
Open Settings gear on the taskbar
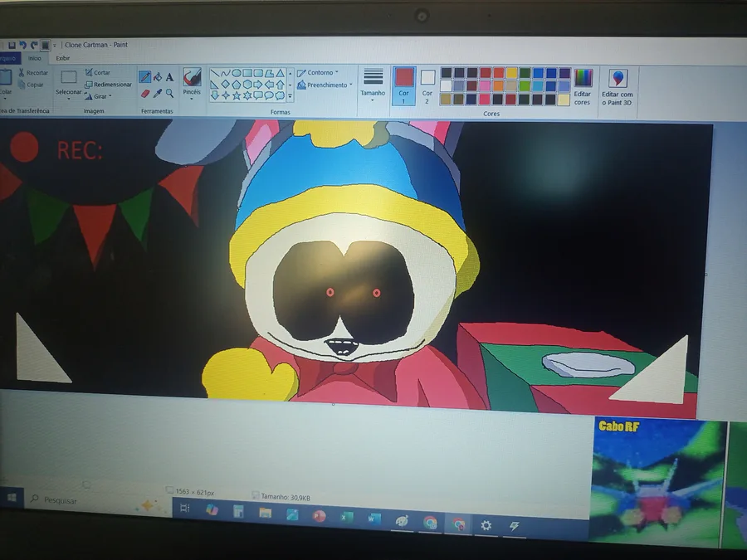pos(486,525)
